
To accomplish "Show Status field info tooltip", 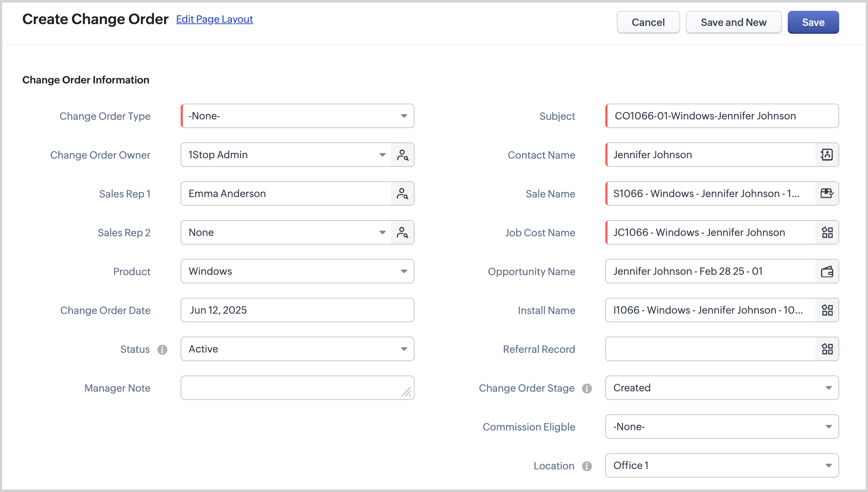I will tap(162, 350).
